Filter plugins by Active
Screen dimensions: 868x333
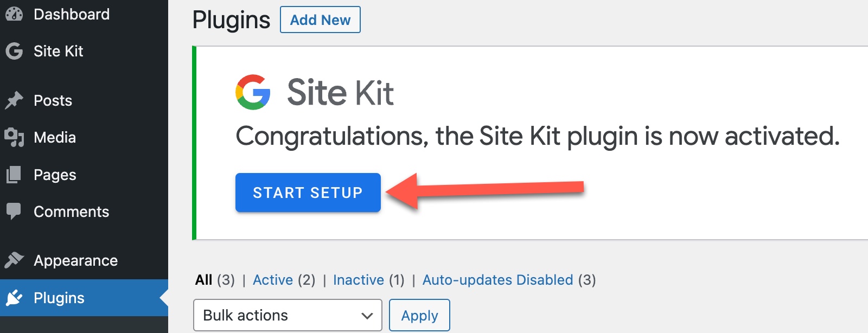[x=273, y=280]
